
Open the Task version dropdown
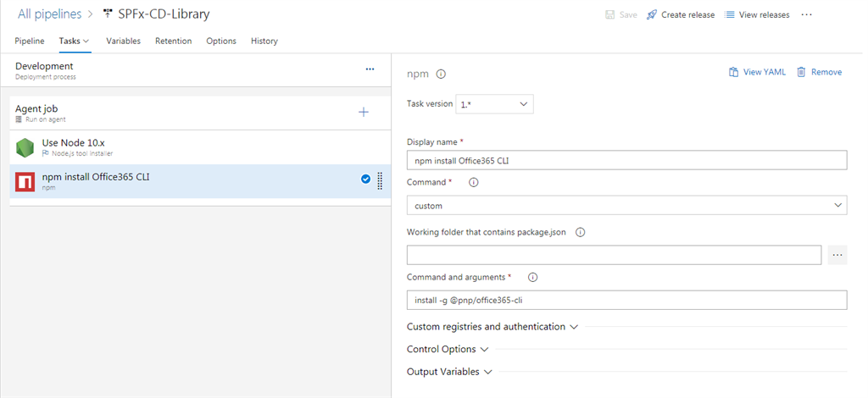(x=495, y=104)
